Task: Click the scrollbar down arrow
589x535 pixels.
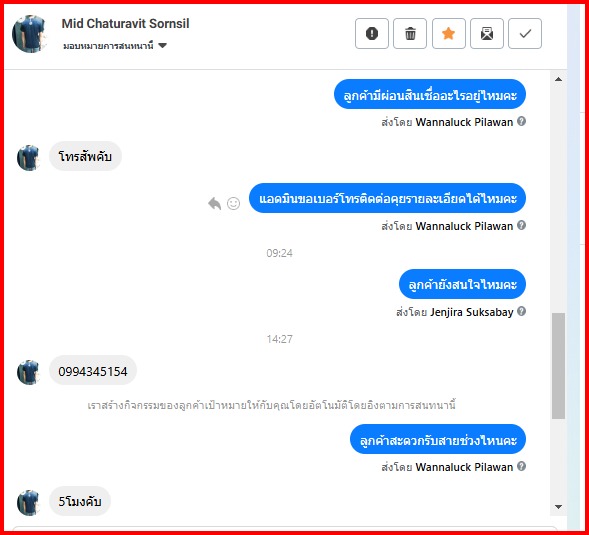Action: (558, 507)
